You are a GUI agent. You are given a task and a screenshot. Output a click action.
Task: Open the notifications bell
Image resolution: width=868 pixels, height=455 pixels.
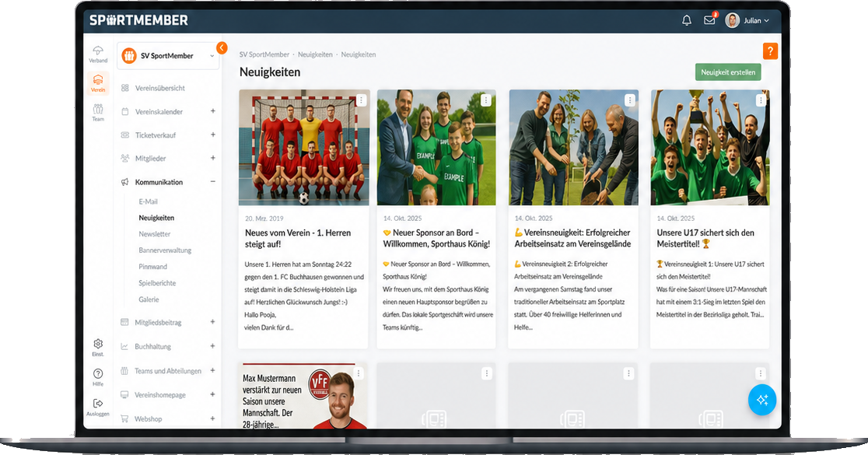pyautogui.click(x=687, y=20)
